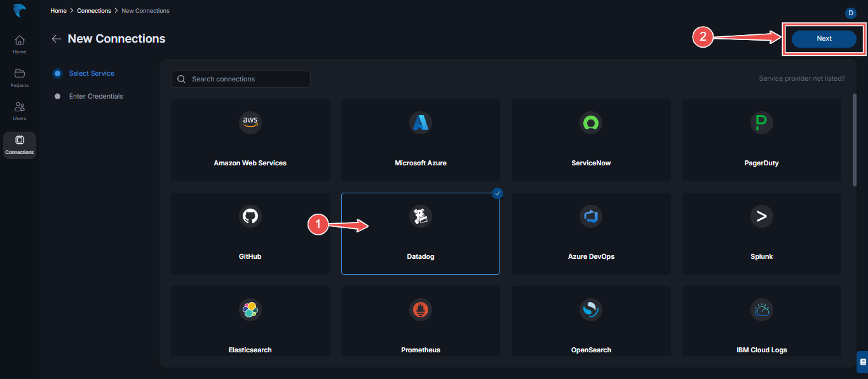
Task: Pick the Elasticsearch service icon
Action: 250,310
